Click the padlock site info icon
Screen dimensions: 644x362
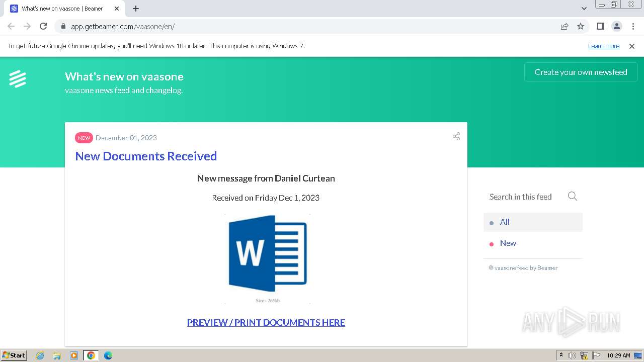pos(63,26)
